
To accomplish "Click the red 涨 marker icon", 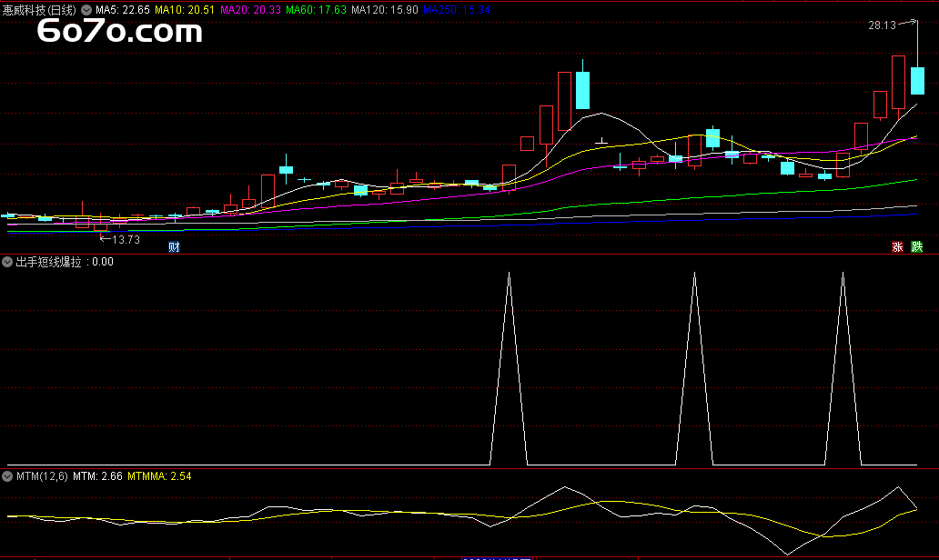I will (x=898, y=247).
